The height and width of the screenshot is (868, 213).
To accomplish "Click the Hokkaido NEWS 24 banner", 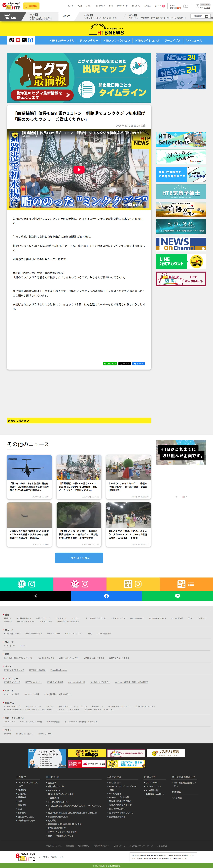I will click(x=181, y=71).
